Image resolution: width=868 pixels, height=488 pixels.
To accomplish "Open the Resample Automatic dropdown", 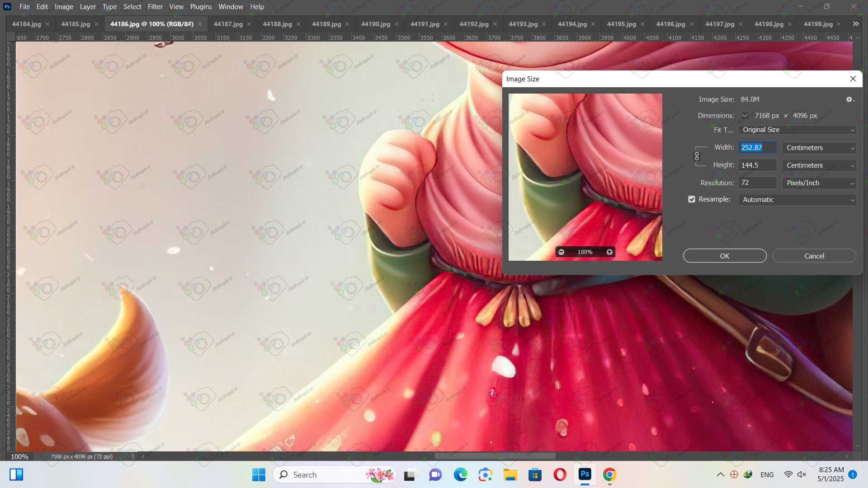I will [797, 200].
